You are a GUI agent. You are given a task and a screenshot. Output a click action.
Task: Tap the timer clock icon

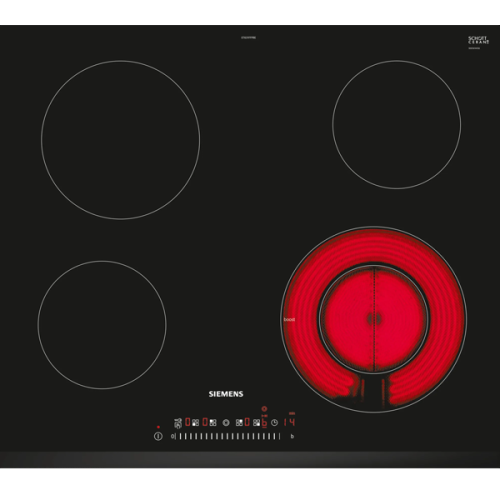coord(274,423)
